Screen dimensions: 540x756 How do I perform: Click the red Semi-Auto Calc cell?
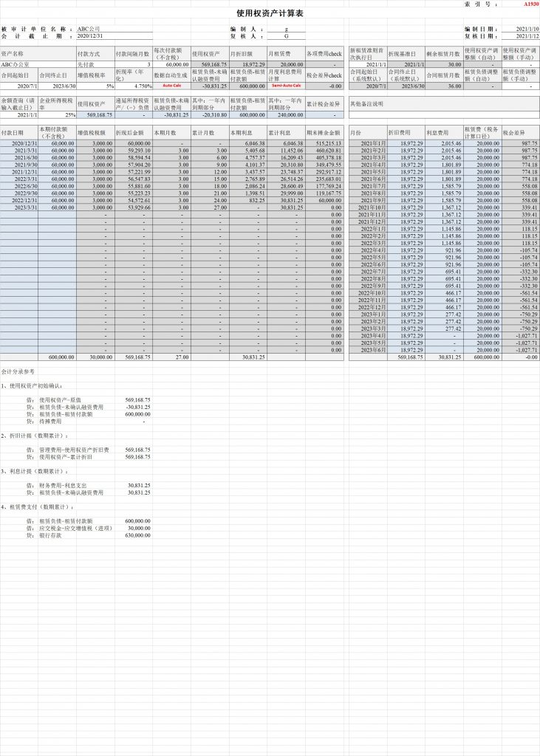click(286, 86)
